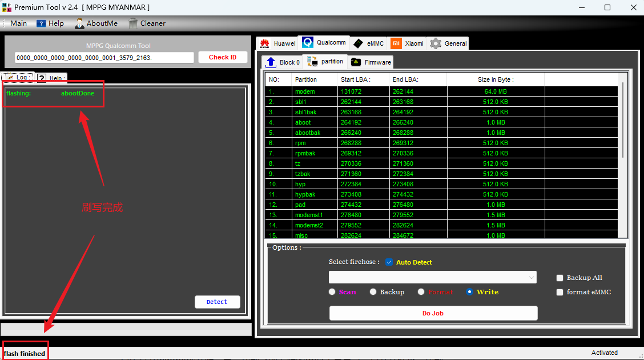Select the Qualcomm tab icon
The height and width of the screenshot is (360, 644).
(x=308, y=43)
